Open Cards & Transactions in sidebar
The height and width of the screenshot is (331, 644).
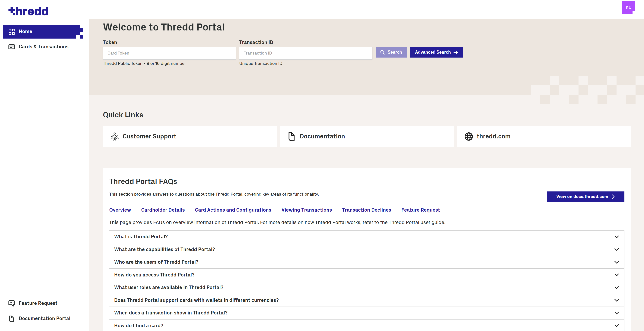43,47
